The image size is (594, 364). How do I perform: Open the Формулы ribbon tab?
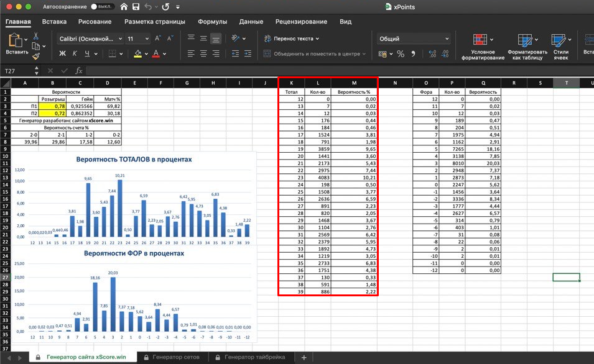pyautogui.click(x=212, y=22)
